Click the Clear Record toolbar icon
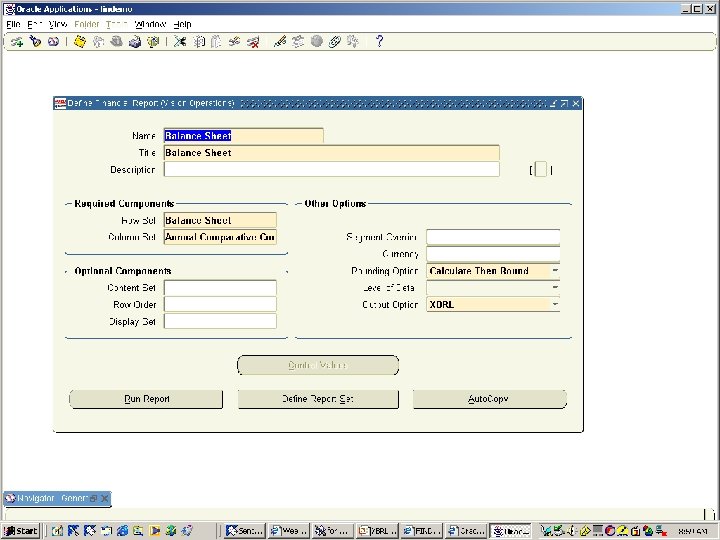This screenshot has height=540, width=720. 235,42
